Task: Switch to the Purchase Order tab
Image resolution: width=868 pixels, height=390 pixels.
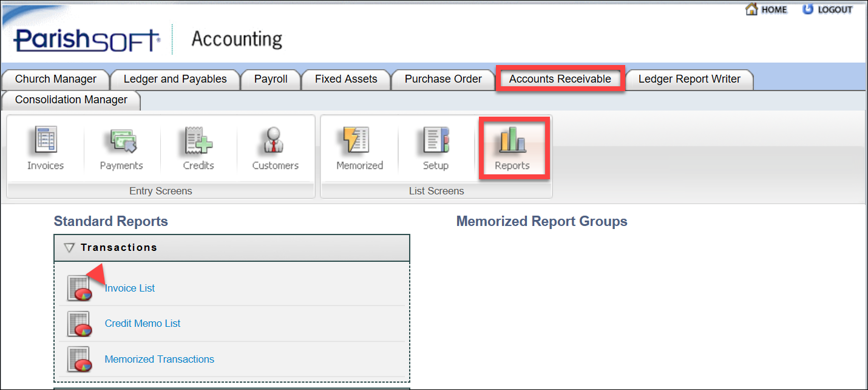Action: 443,79
